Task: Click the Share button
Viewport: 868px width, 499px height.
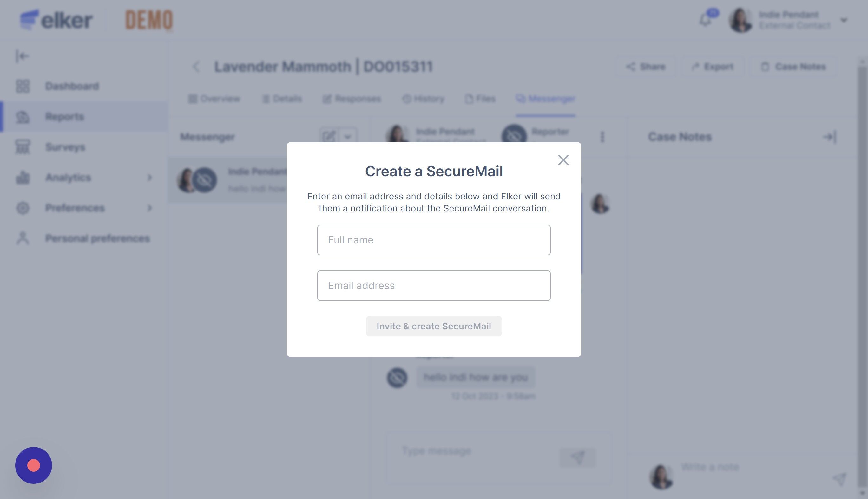Action: [x=645, y=67]
